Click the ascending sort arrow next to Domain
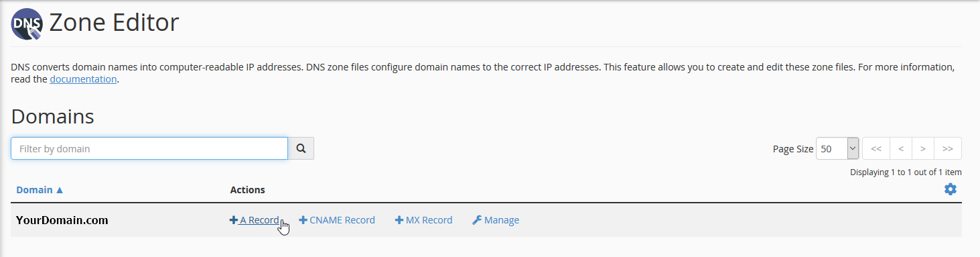Viewport: 980px width, 257px height. (60, 190)
